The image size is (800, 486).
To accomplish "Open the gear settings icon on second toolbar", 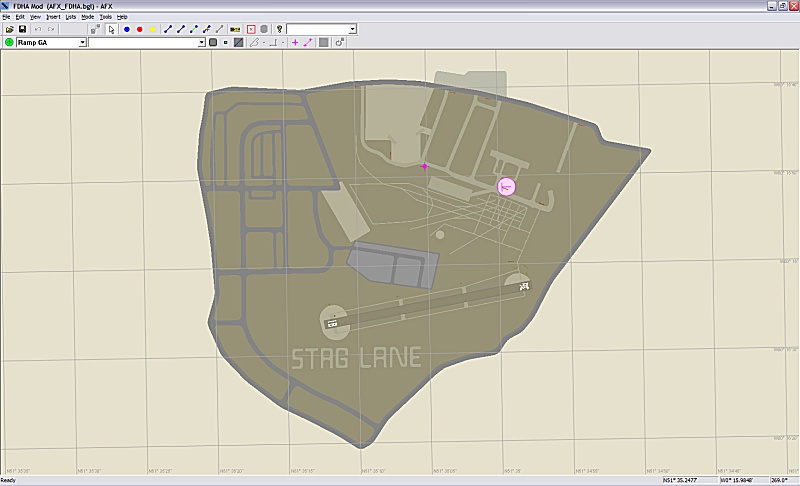I will [x=340, y=42].
